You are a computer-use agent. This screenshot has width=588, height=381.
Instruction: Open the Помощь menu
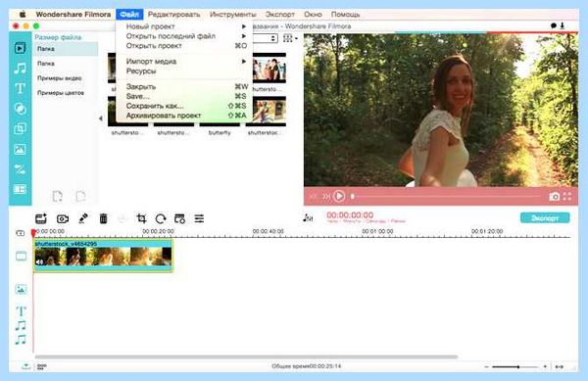(345, 15)
